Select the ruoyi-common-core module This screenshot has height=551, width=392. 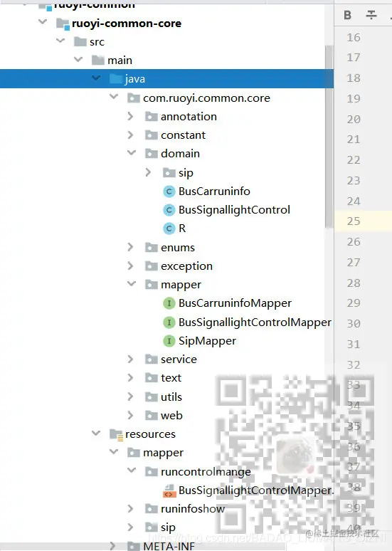point(127,23)
